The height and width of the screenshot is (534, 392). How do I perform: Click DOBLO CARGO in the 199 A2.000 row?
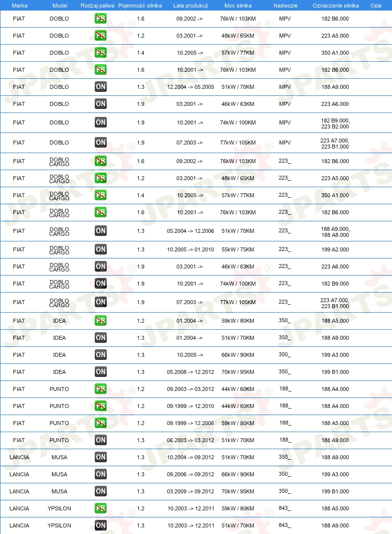(59, 250)
